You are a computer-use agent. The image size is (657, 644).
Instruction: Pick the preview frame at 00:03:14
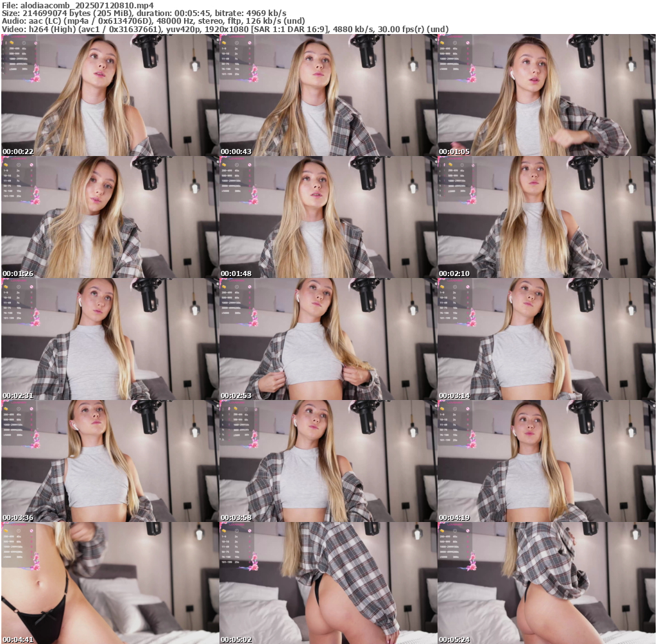point(547,339)
